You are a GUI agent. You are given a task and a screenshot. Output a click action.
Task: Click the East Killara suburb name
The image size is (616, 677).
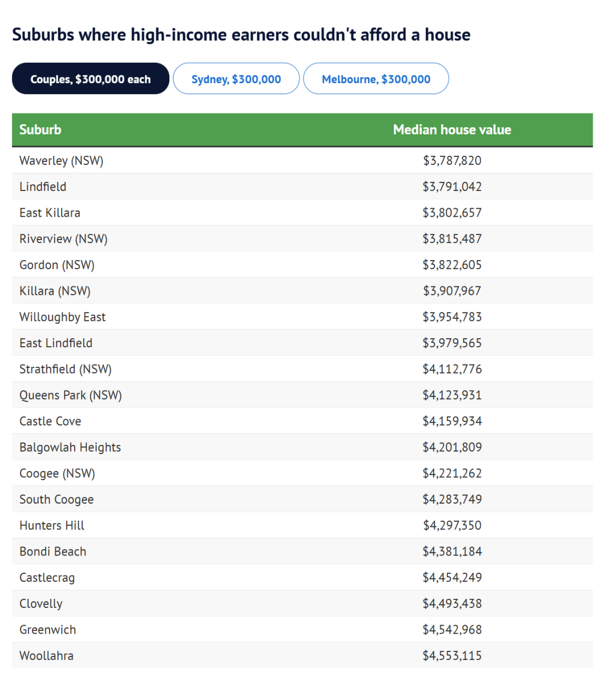pyautogui.click(x=50, y=213)
